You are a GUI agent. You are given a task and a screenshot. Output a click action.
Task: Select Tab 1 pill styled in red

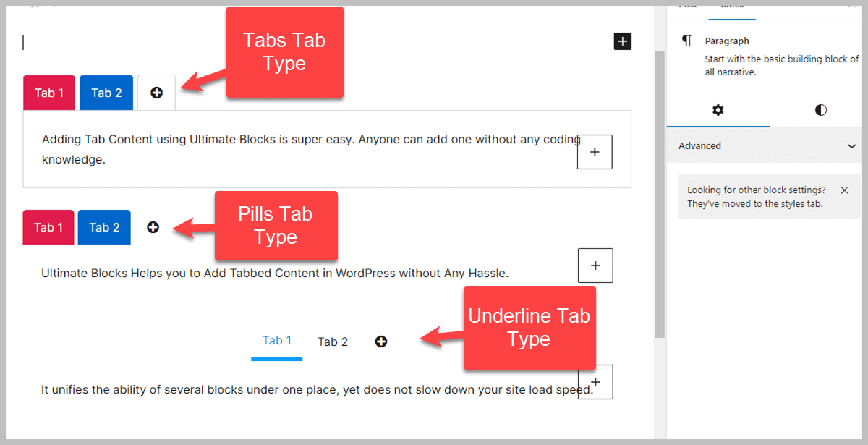click(x=48, y=92)
